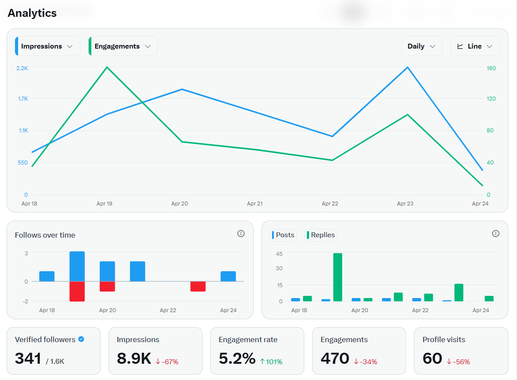
Task: Click the blue Impressions color indicator bar
Action: [16, 46]
